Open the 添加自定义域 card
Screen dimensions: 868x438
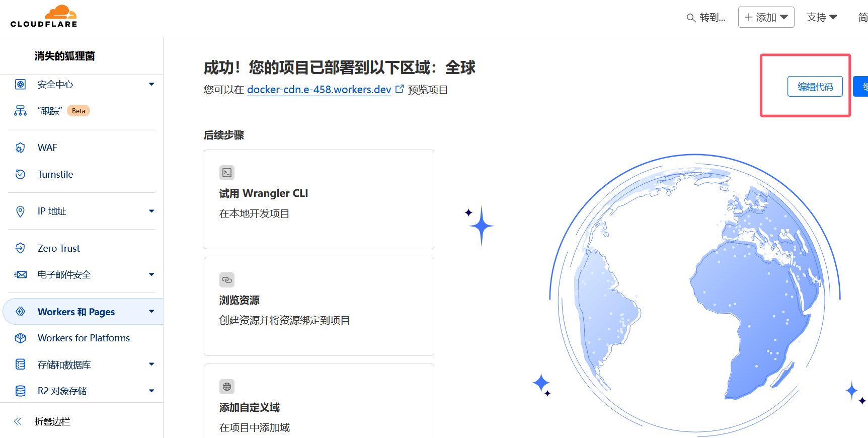pyautogui.click(x=319, y=401)
